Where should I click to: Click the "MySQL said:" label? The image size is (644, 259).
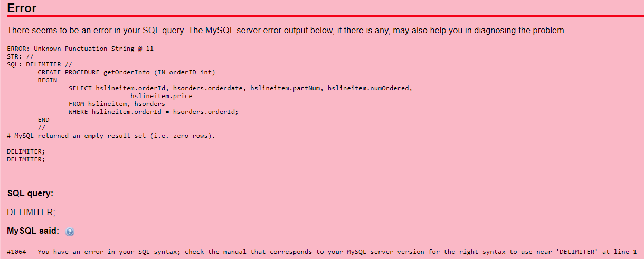coord(33,231)
